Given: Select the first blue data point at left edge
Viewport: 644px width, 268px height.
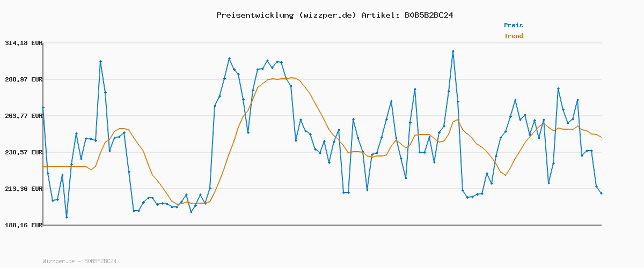Looking at the screenshot, I should point(43,108).
